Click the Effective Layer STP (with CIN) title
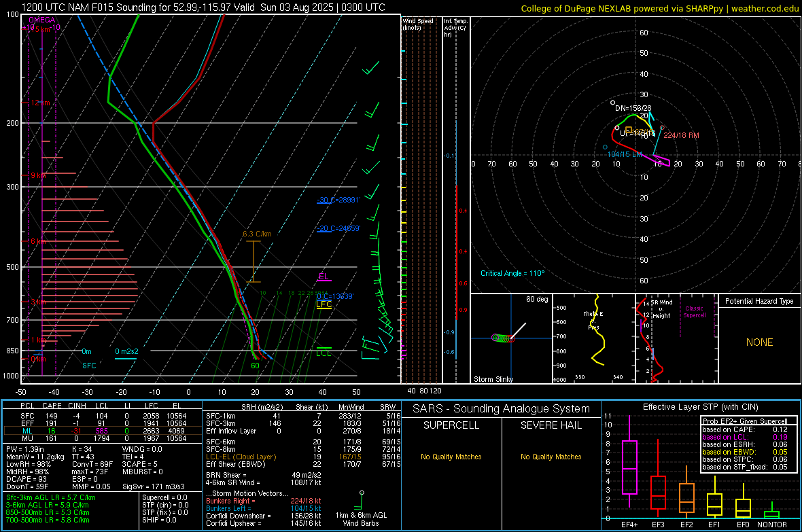This screenshot has height=532, width=802. [x=700, y=407]
